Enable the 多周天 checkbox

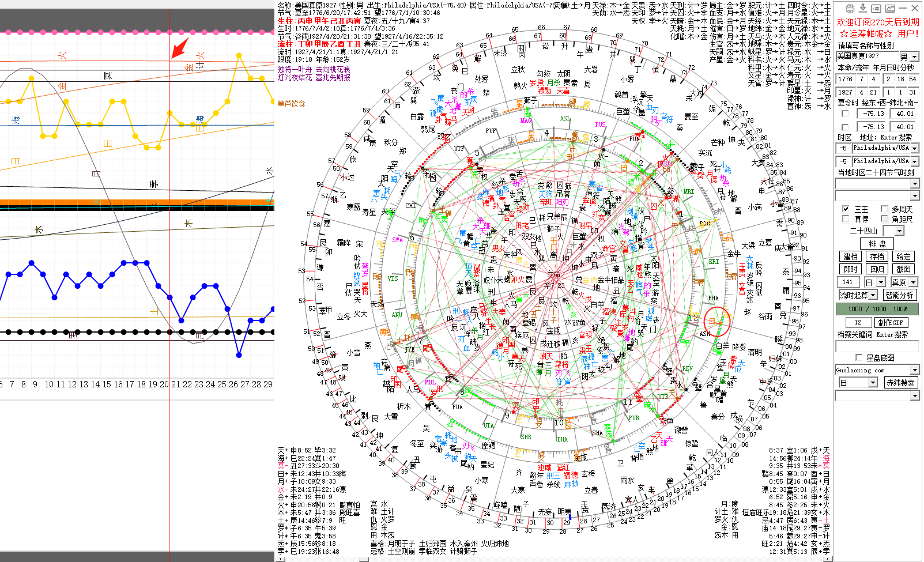(x=884, y=209)
